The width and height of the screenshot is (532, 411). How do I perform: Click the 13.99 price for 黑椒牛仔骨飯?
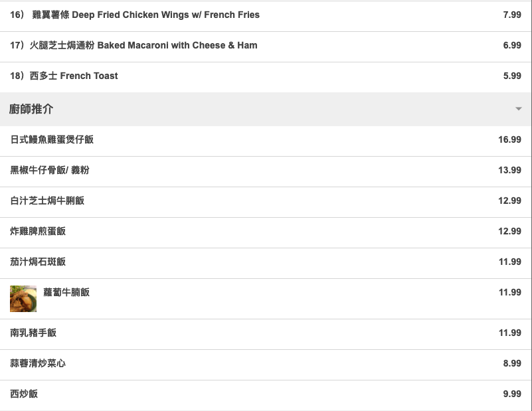click(509, 170)
